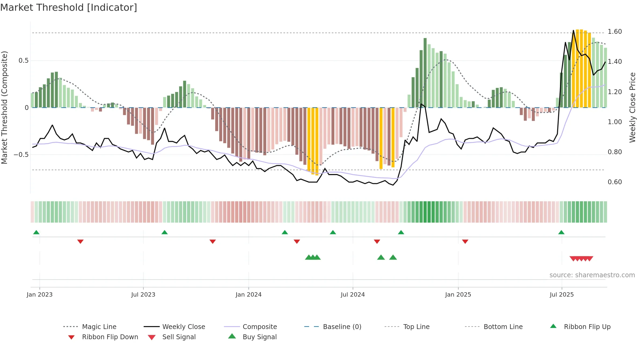Click the flip-up triangle just before Jul 2024
Image resolution: width=644 pixels, height=362 pixels.
pyautogui.click(x=333, y=232)
